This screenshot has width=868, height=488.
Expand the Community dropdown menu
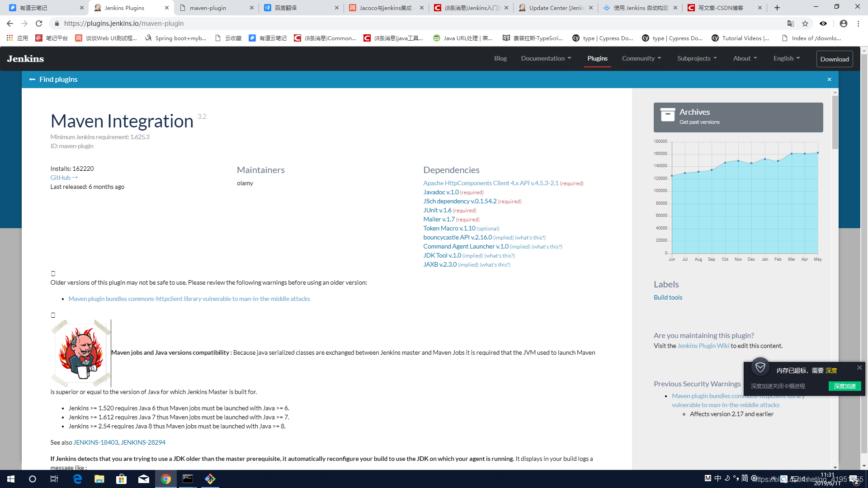641,59
